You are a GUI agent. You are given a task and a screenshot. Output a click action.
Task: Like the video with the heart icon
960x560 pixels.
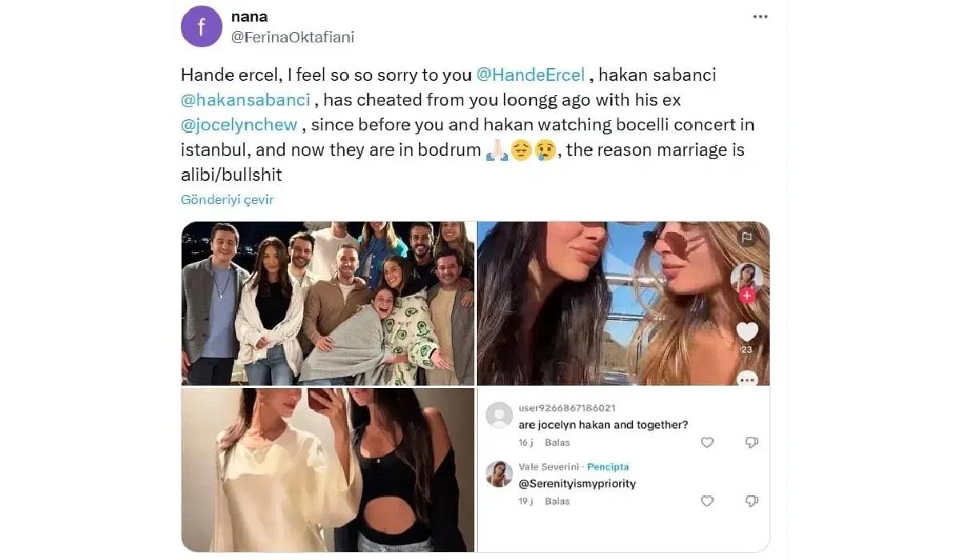click(747, 331)
